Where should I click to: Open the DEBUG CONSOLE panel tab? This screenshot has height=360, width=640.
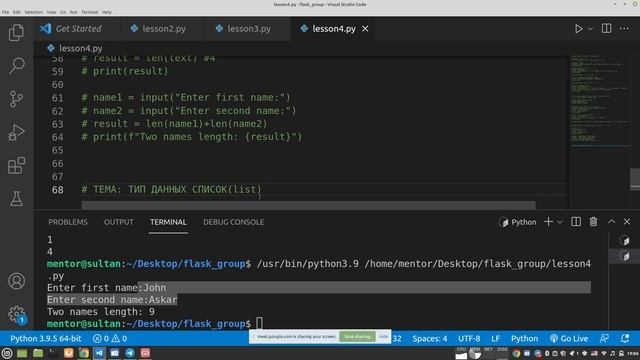tap(233, 222)
